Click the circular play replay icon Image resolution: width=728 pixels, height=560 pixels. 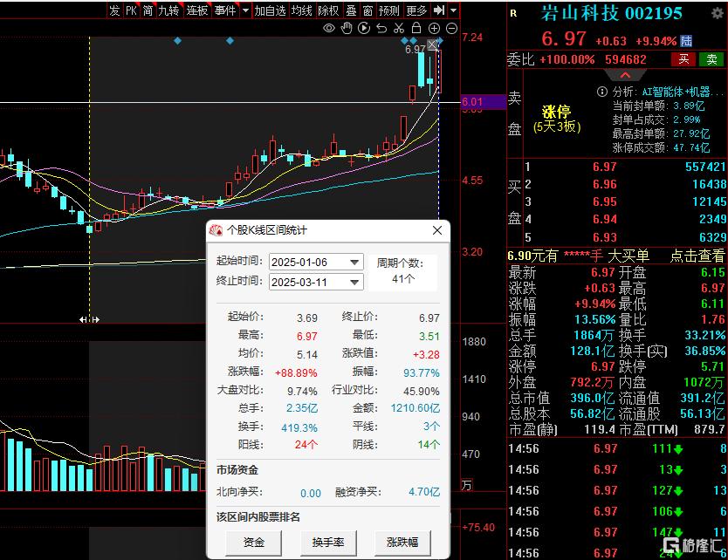[x=364, y=28]
